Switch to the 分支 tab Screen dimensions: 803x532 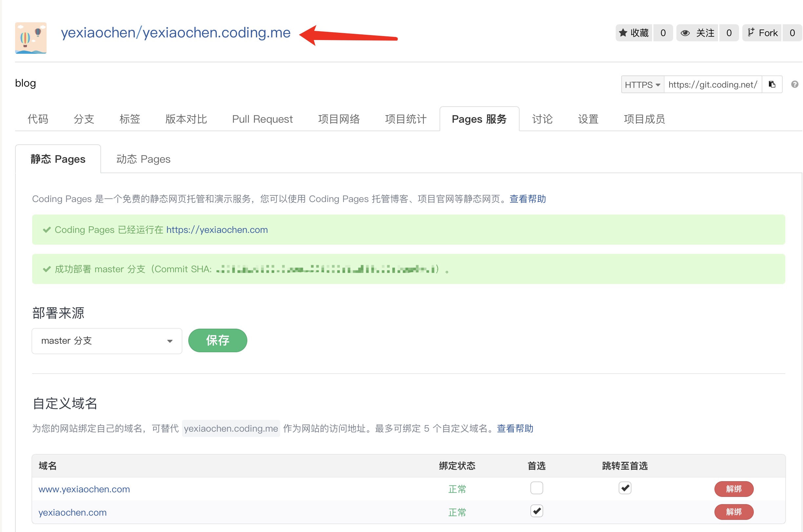(84, 119)
